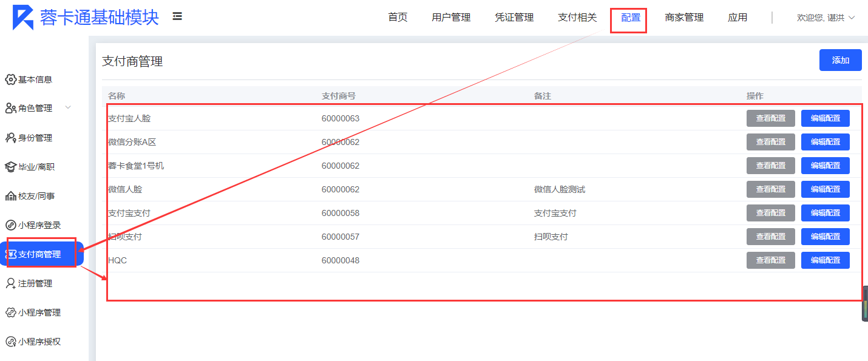This screenshot has width=868, height=361.
Task: Go to 支付相关 in top navigation
Action: (x=577, y=18)
